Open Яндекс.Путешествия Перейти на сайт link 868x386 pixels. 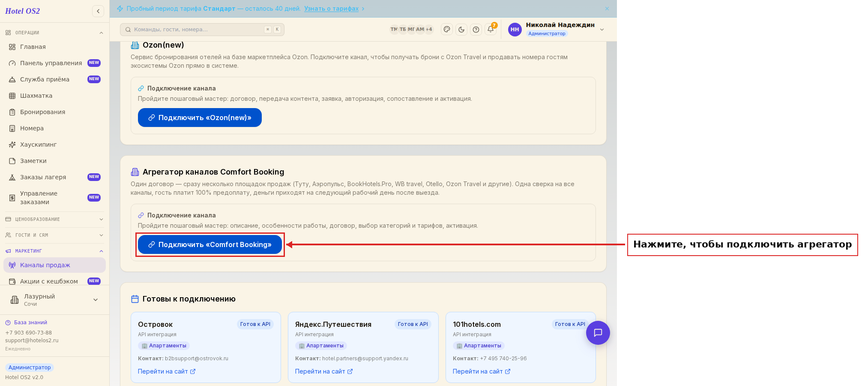[x=324, y=371]
